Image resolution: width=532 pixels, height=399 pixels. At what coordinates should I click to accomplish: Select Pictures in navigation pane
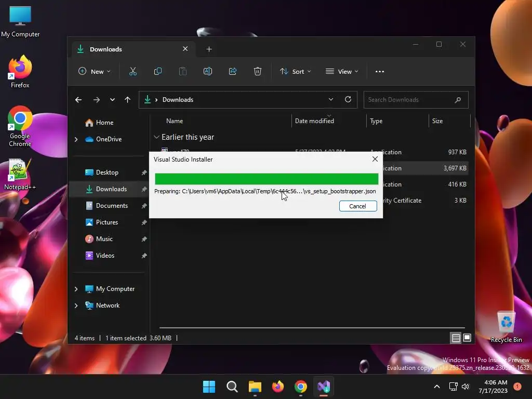[x=107, y=222]
